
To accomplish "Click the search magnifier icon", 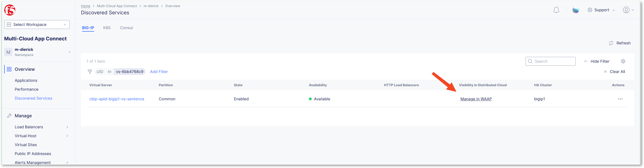I will click(x=530, y=61).
